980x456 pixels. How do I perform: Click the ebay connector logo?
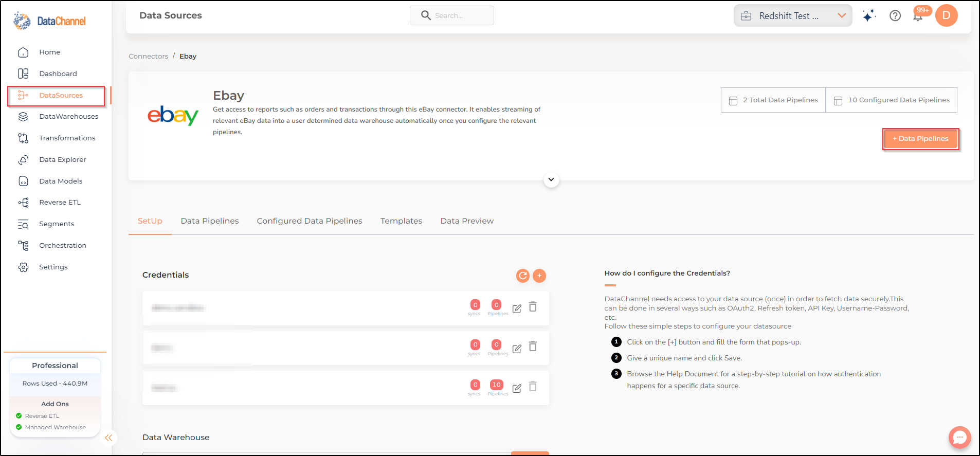pos(173,115)
